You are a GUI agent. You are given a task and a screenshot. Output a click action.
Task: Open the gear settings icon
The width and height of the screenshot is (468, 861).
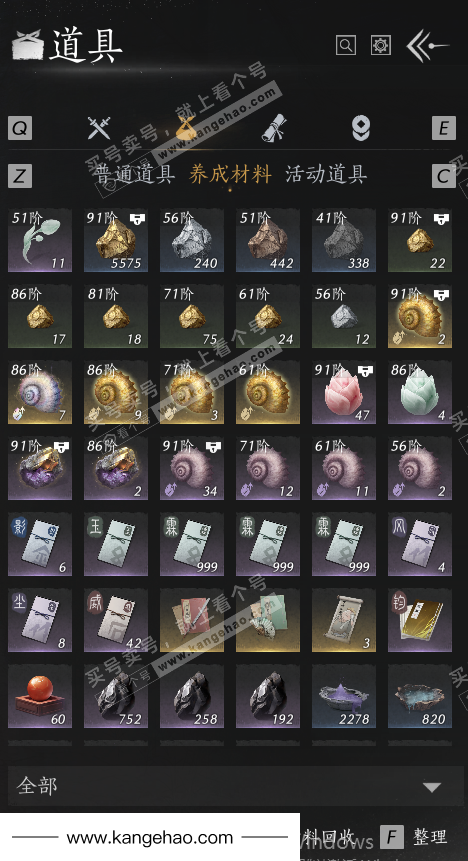tap(381, 45)
